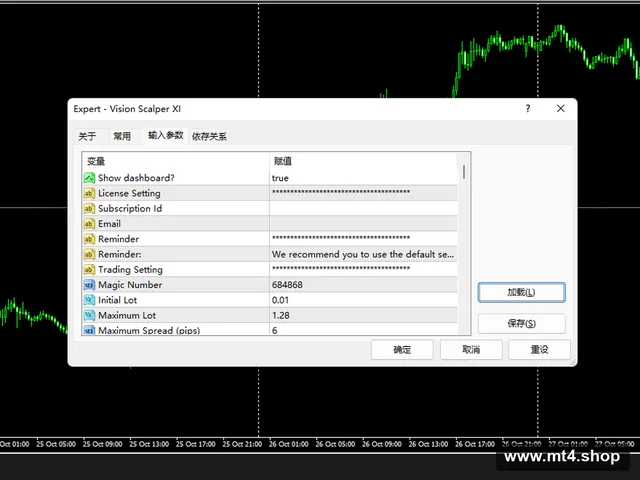Click the 26 Oct 09:00 chart time label

pyautogui.click(x=382, y=444)
